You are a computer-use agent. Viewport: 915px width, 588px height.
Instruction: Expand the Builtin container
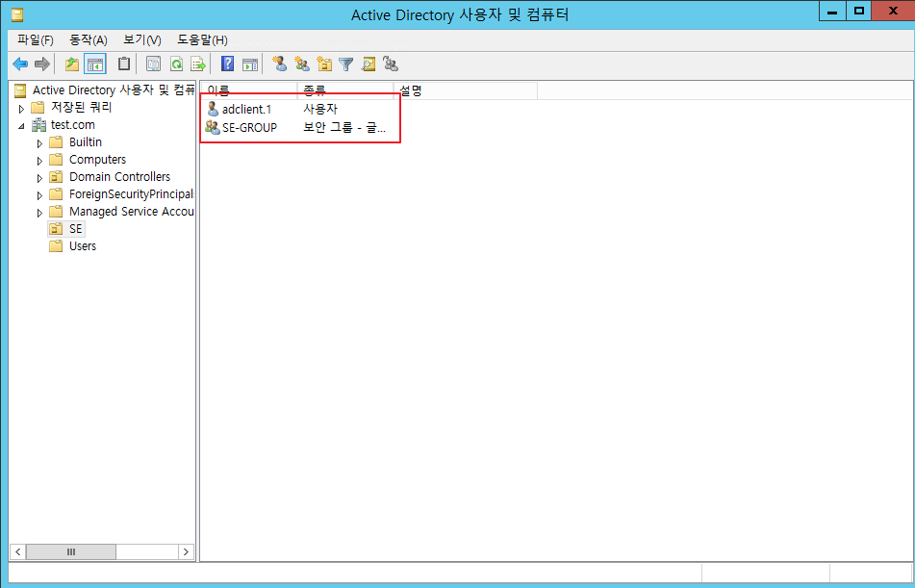(x=39, y=143)
